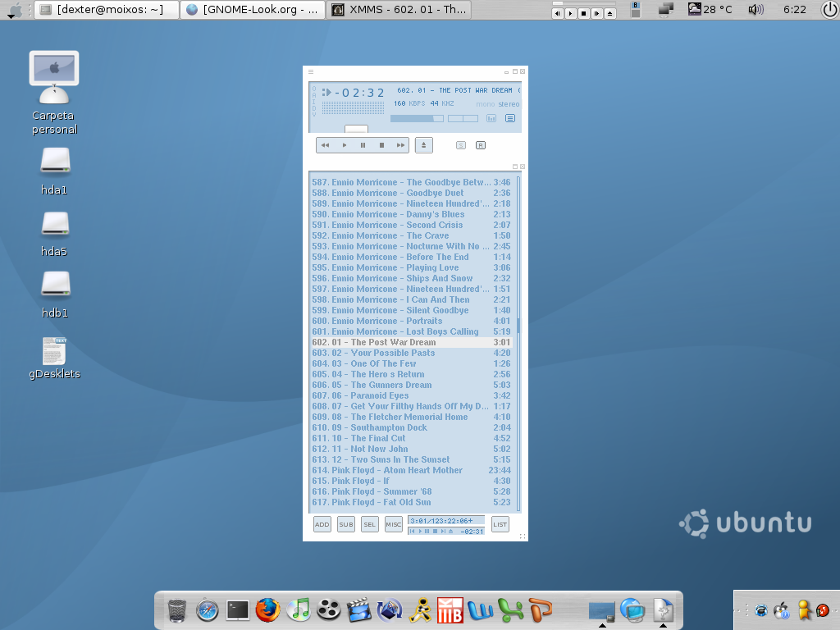
Task: Select track 603 Your Possible Pasts
Action: coord(412,353)
